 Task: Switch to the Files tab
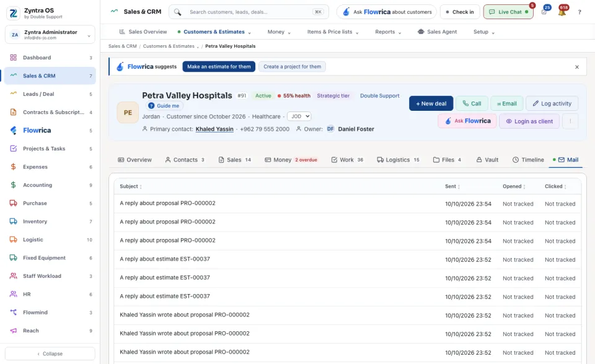pos(447,160)
